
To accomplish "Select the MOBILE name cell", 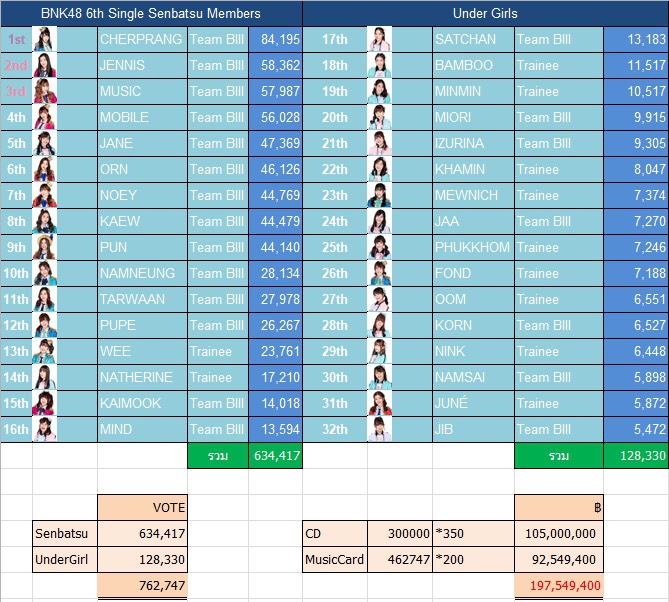I will [x=142, y=117].
